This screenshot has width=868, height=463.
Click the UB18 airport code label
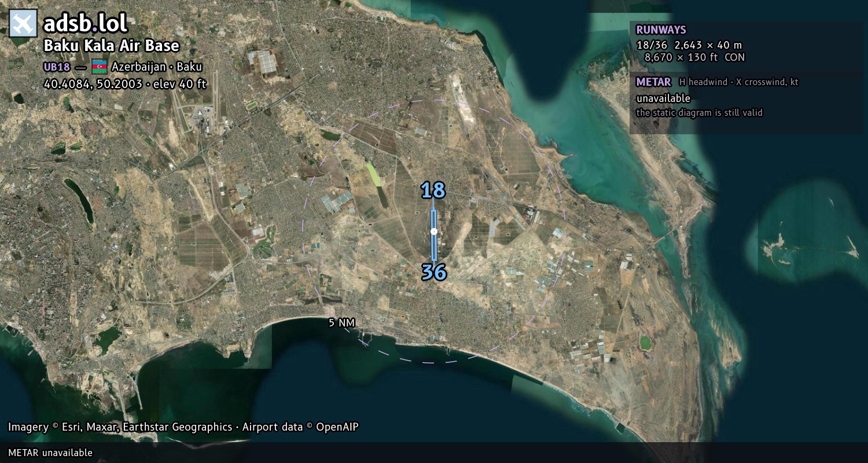pyautogui.click(x=57, y=67)
